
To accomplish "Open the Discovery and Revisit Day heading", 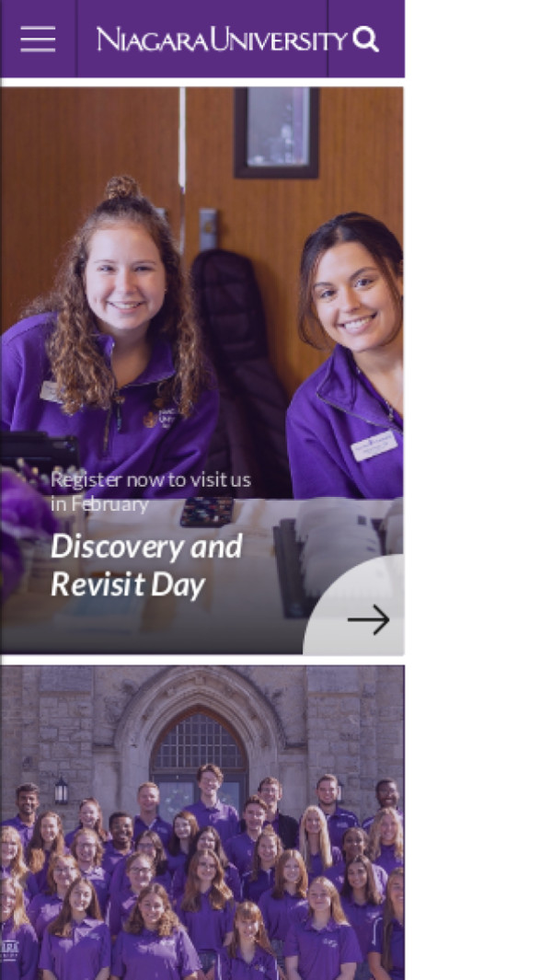I will [x=146, y=565].
